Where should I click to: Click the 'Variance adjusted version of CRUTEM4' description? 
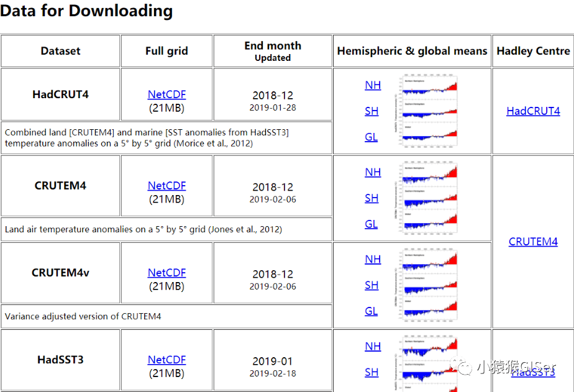83,316
